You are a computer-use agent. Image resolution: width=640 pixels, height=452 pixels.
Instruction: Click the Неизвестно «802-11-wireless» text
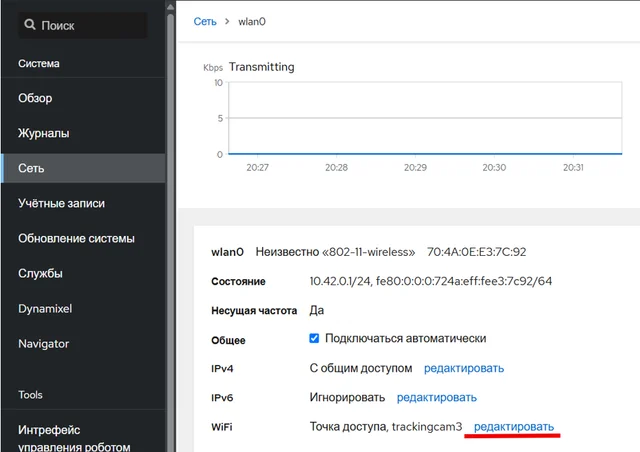pyautogui.click(x=335, y=252)
